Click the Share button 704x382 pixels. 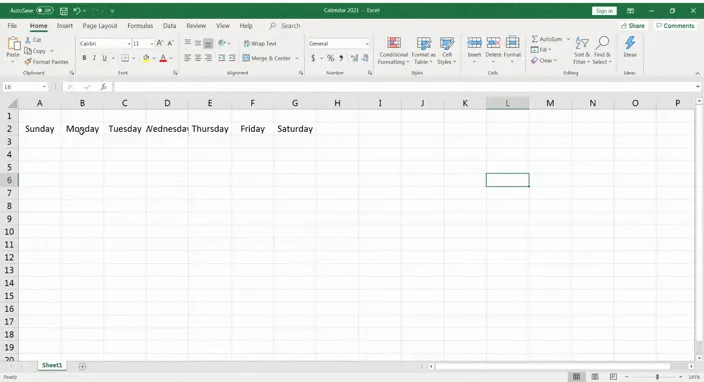point(633,26)
